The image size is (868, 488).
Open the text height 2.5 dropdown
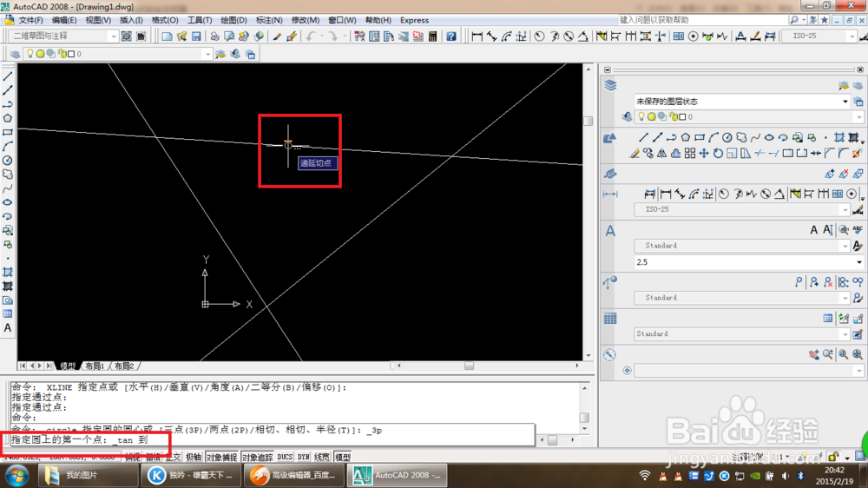858,262
